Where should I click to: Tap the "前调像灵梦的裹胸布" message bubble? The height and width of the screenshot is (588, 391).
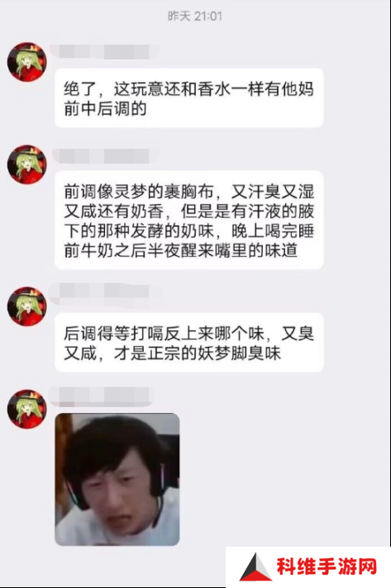point(189,220)
